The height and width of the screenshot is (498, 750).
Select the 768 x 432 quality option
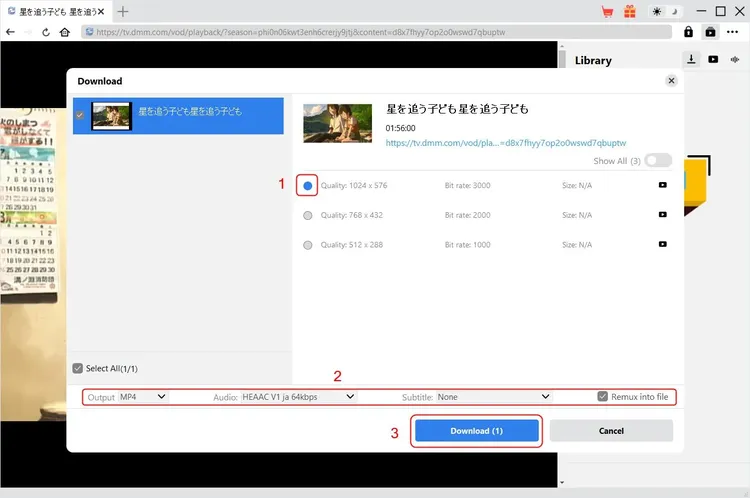click(308, 215)
